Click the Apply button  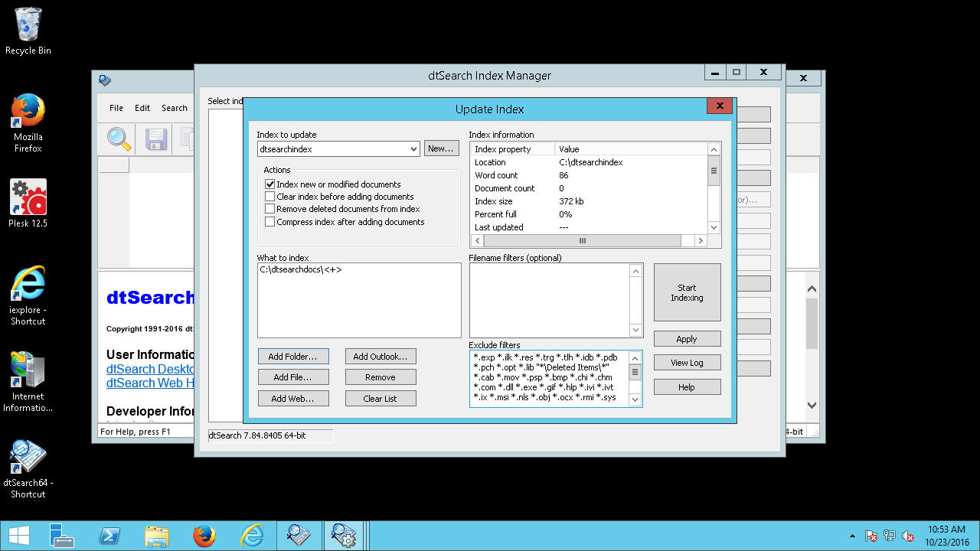coord(688,339)
